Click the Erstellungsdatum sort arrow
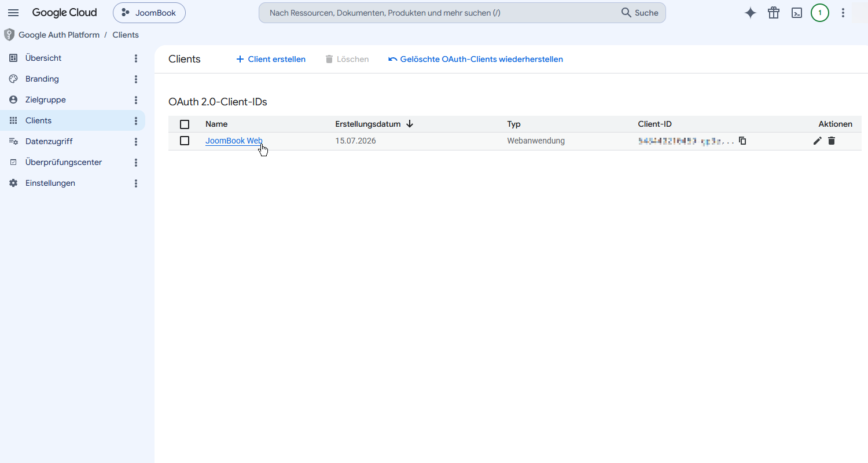Viewport: 868px width, 463px height. click(x=410, y=124)
